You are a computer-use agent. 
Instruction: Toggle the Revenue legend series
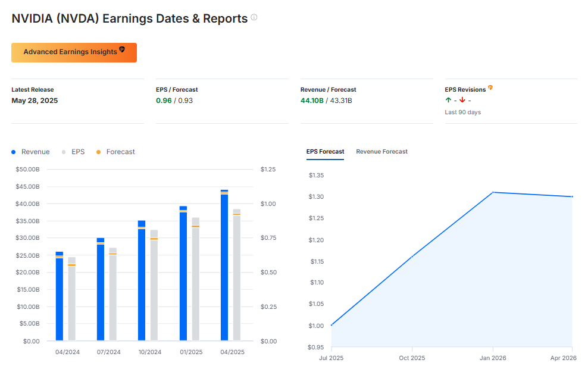tap(31, 152)
